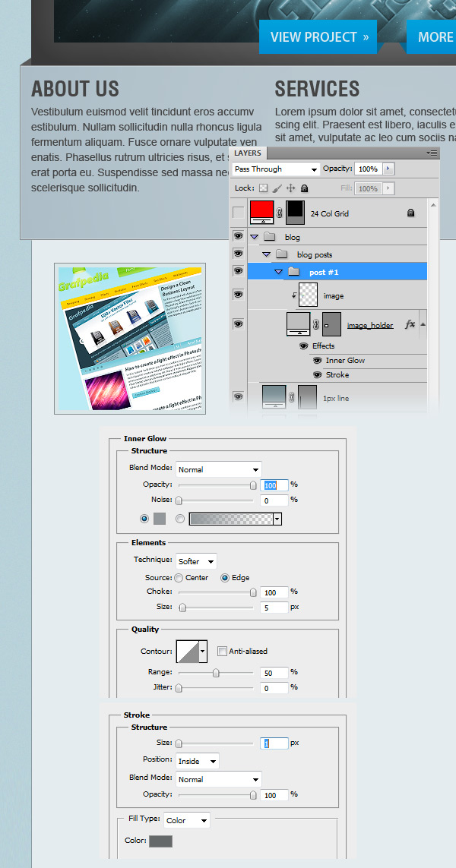456x868 pixels.
Task: Open Inner Glow Blend Mode dropdown
Action: (218, 469)
